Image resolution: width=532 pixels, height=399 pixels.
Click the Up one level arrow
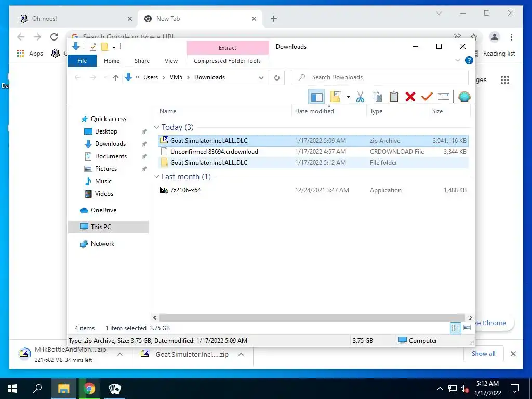pyautogui.click(x=116, y=78)
